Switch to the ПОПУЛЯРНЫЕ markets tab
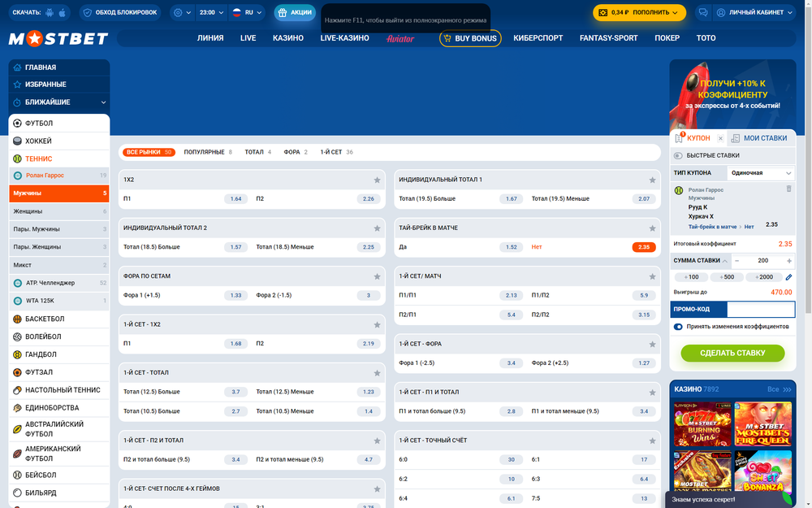The image size is (812, 508). point(208,153)
